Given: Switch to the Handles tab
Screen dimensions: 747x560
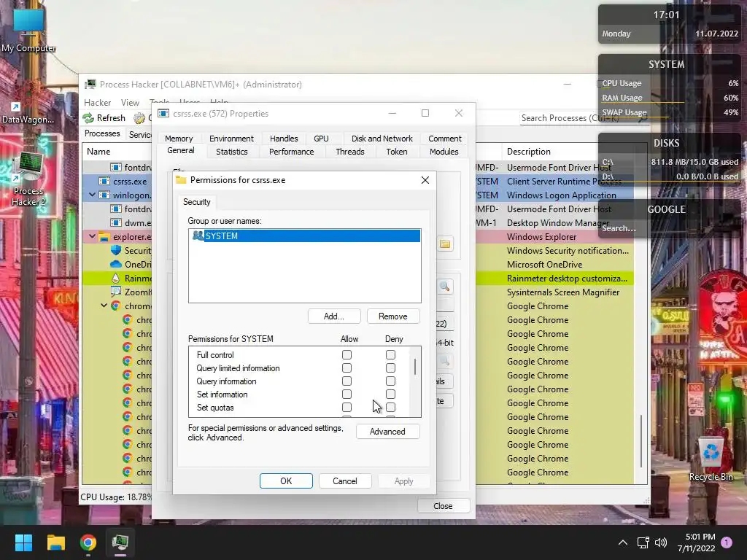Looking at the screenshot, I should 284,139.
